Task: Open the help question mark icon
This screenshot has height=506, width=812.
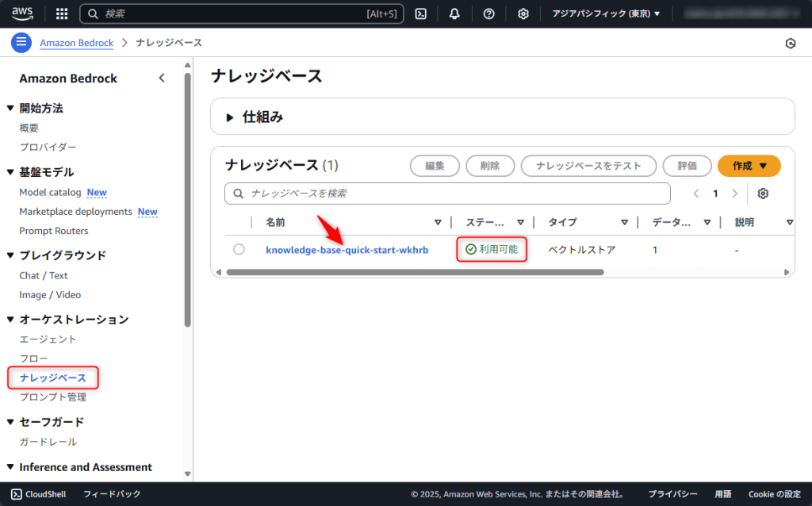Action: pos(488,14)
